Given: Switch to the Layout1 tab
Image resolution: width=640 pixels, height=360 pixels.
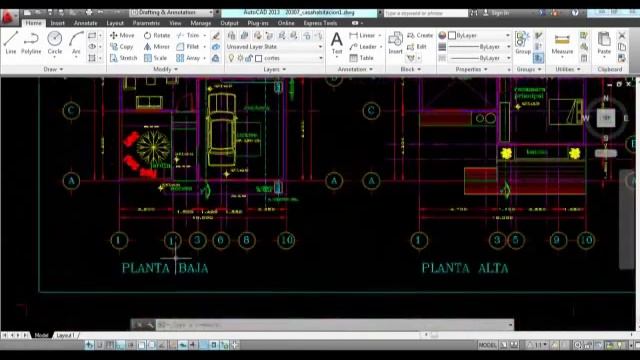Looking at the screenshot, I should point(65,335).
